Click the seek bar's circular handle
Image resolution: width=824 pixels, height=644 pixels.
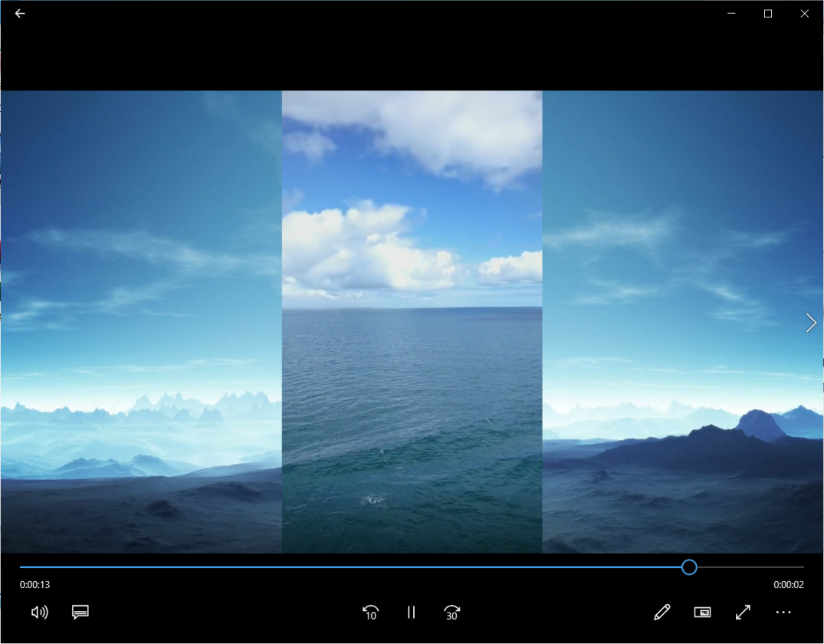(x=689, y=567)
